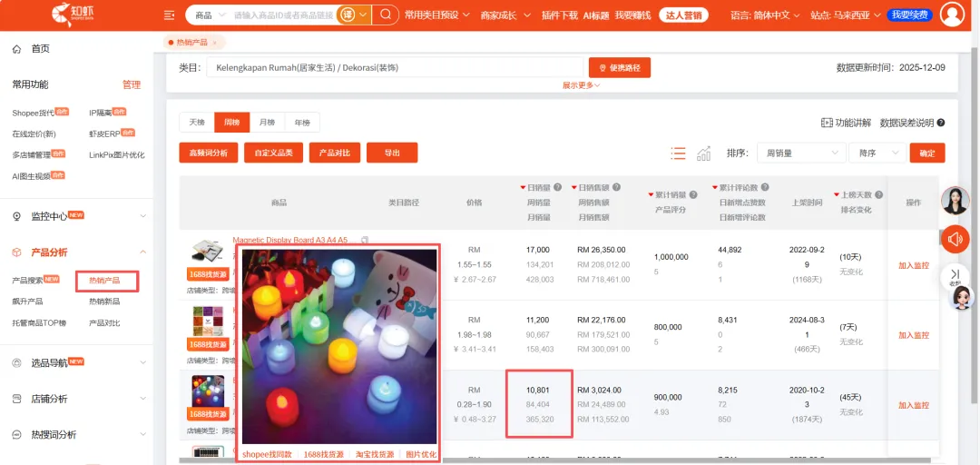Click the help icon next to 累计评论数
Image resolution: width=980 pixels, height=465 pixels.
765,187
